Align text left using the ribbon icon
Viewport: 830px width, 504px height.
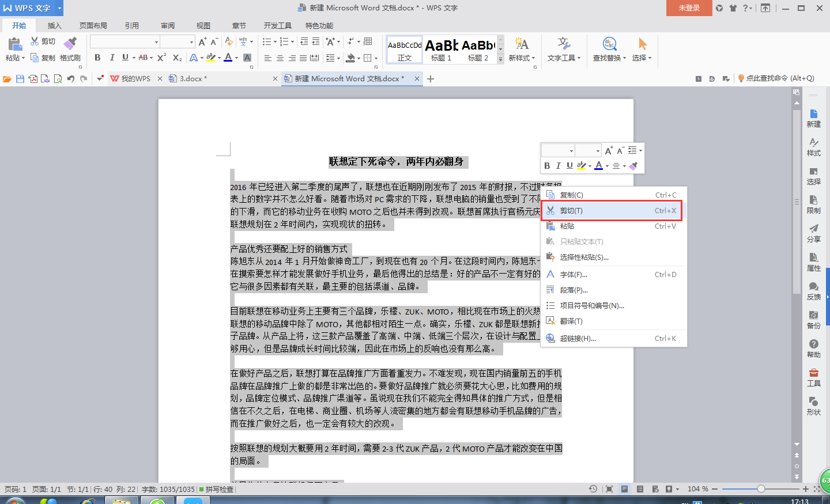coord(268,58)
